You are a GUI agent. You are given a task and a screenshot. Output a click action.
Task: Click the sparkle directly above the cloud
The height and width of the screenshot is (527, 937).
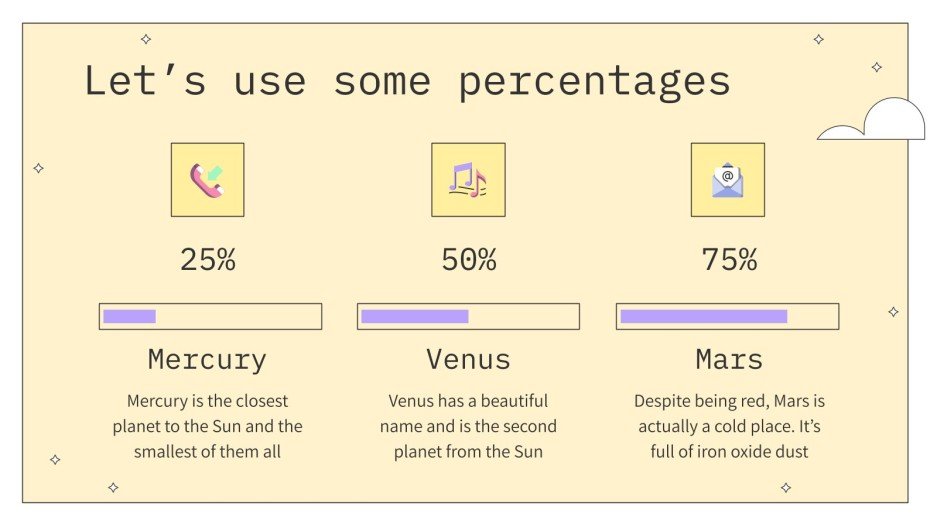point(876,67)
